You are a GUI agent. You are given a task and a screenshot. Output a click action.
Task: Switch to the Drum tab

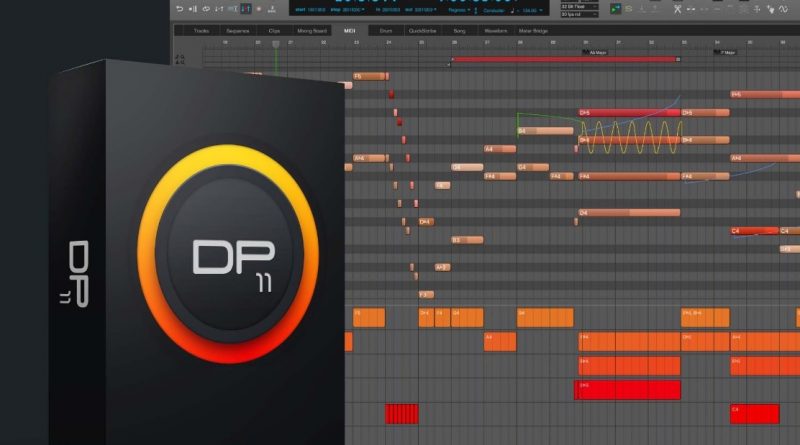click(386, 31)
